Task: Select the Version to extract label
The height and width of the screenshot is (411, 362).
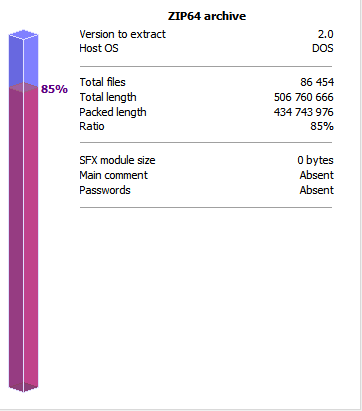Action: [x=122, y=34]
